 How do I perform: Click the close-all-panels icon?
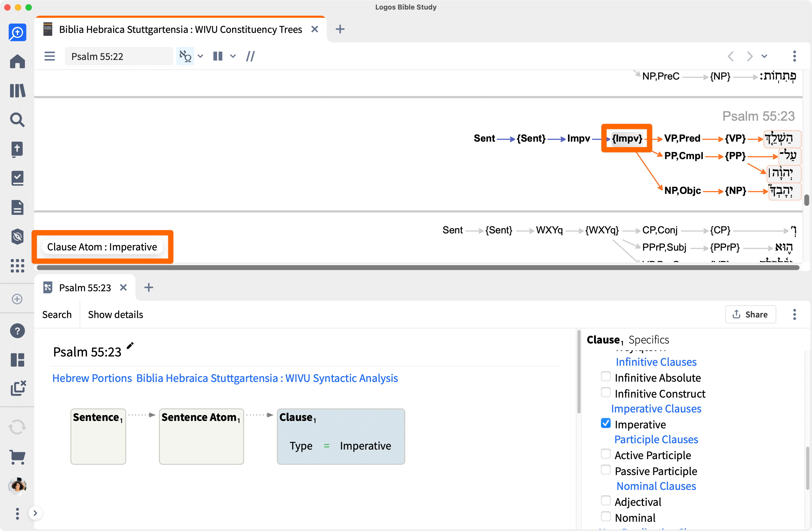click(x=18, y=388)
